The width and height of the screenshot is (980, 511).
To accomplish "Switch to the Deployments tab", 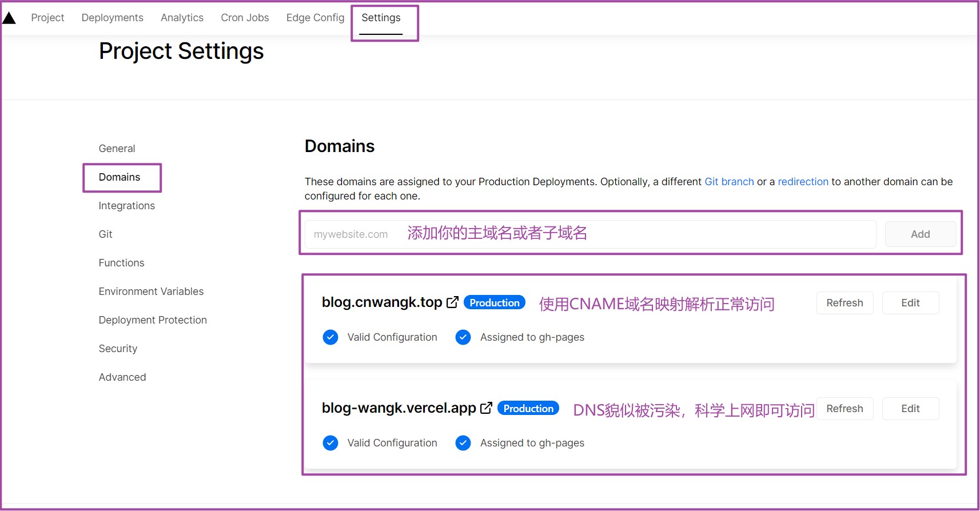I will tap(112, 18).
